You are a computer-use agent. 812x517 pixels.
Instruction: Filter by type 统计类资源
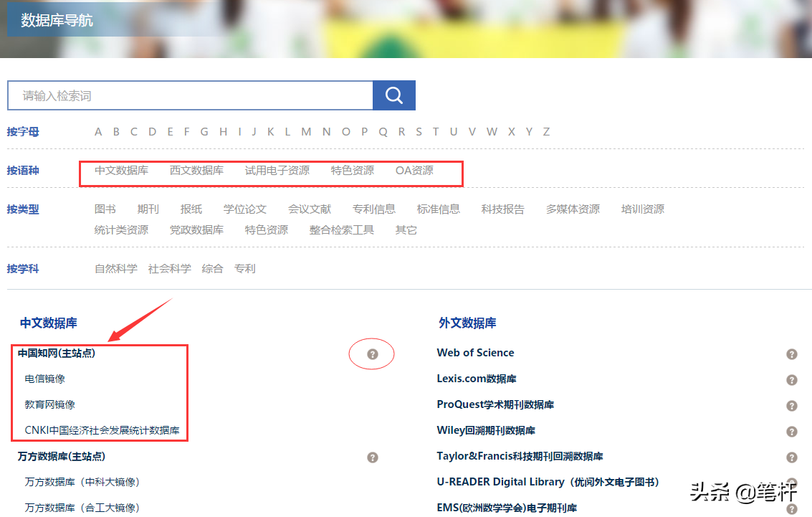(121, 230)
